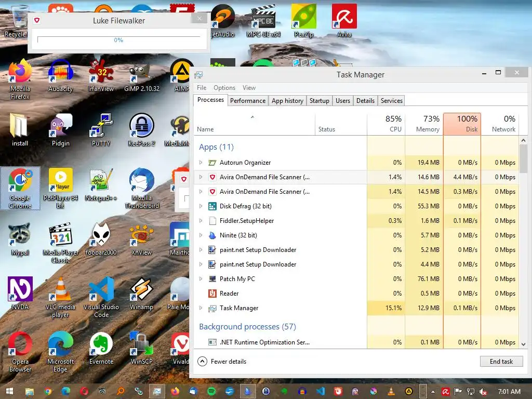Open Mozilla Thunderbird desktop icon
This screenshot has height=399, width=532.
[141, 188]
